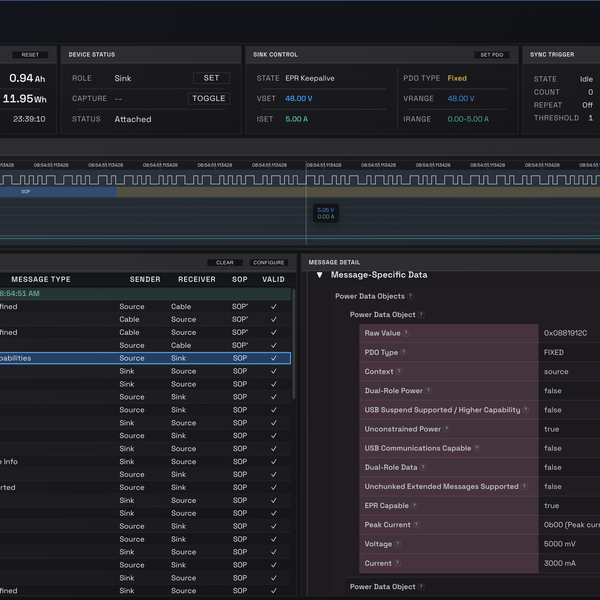
Task: Open help icon beside Dual-Role Data
Action: [x=422, y=467]
